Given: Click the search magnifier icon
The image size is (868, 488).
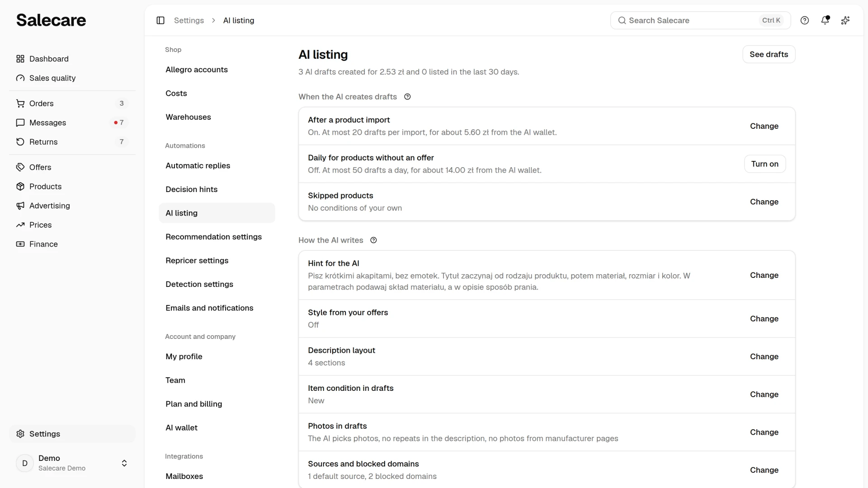Looking at the screenshot, I should pyautogui.click(x=622, y=20).
